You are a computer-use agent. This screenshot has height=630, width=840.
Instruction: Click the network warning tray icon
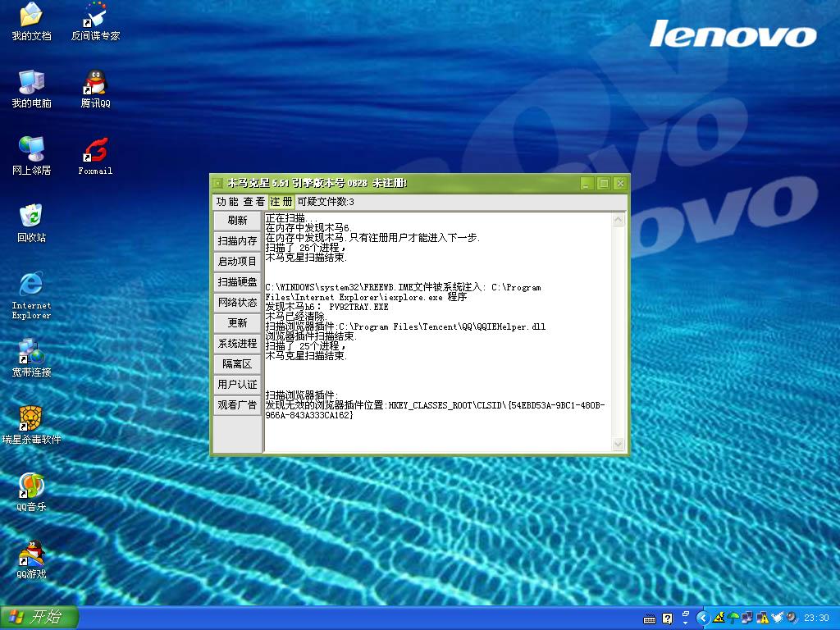click(x=762, y=618)
